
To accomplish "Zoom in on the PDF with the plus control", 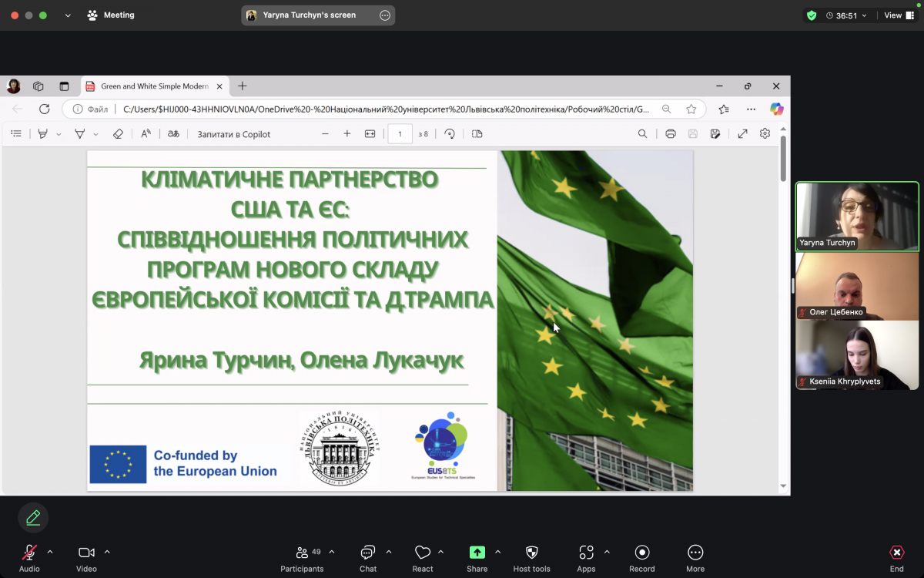I will [347, 133].
